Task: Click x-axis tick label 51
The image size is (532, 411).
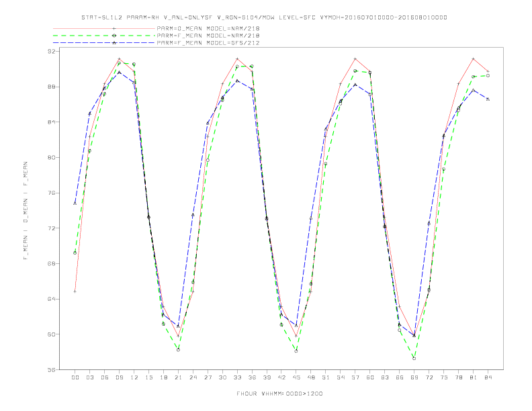Action: click(x=326, y=377)
